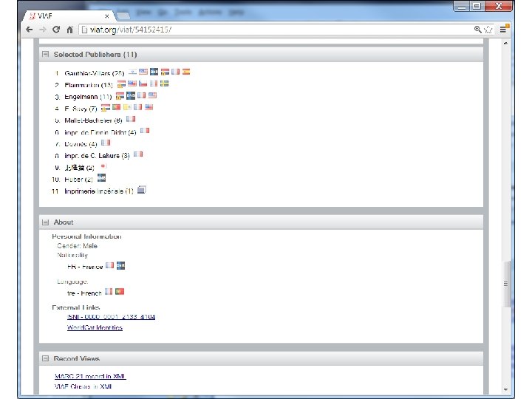Collapse the Selected Publishers section
532x399 pixels.
point(45,54)
